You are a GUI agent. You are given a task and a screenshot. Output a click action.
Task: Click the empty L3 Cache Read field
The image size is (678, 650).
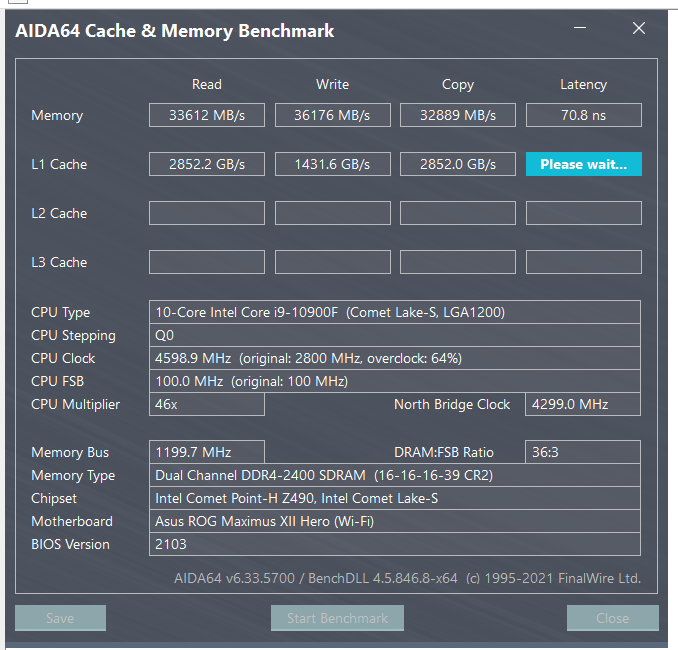pos(207,262)
